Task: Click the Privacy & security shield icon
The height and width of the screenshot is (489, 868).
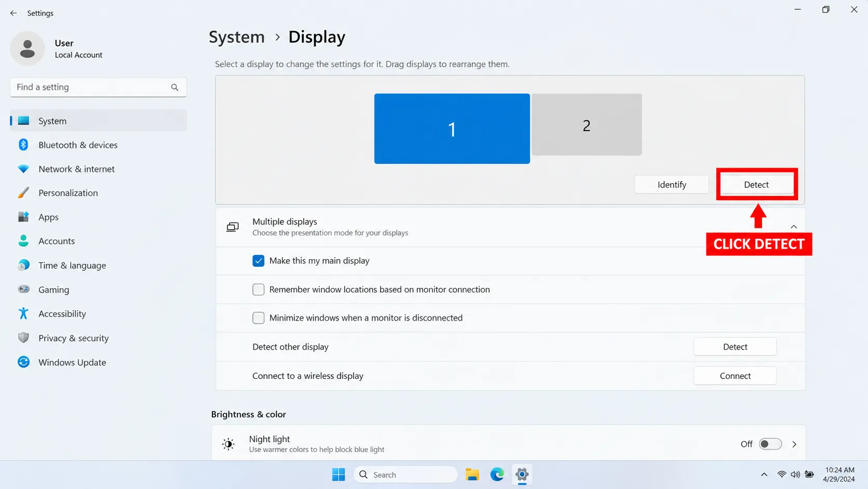Action: [x=23, y=338]
